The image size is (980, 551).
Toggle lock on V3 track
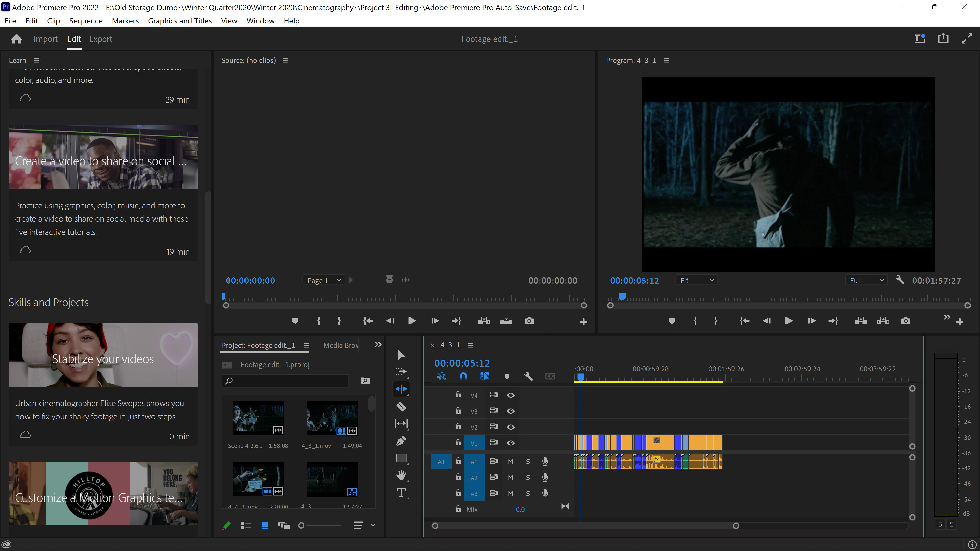coord(458,411)
